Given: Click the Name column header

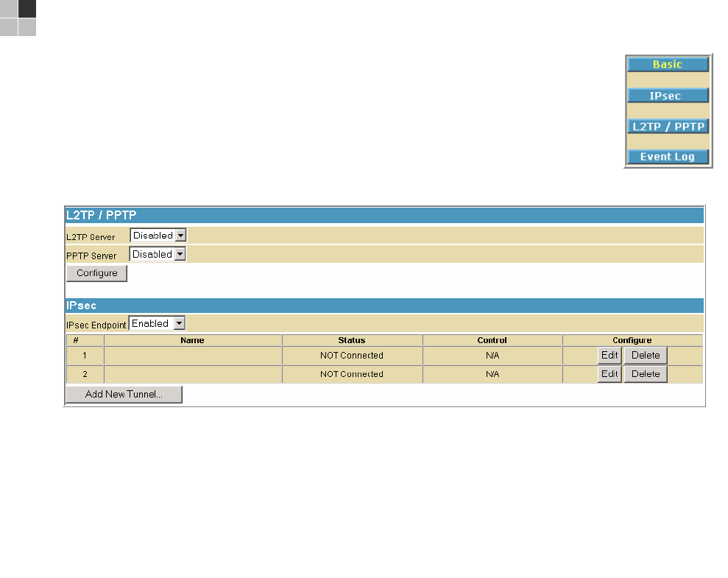Looking at the screenshot, I should click(x=192, y=340).
